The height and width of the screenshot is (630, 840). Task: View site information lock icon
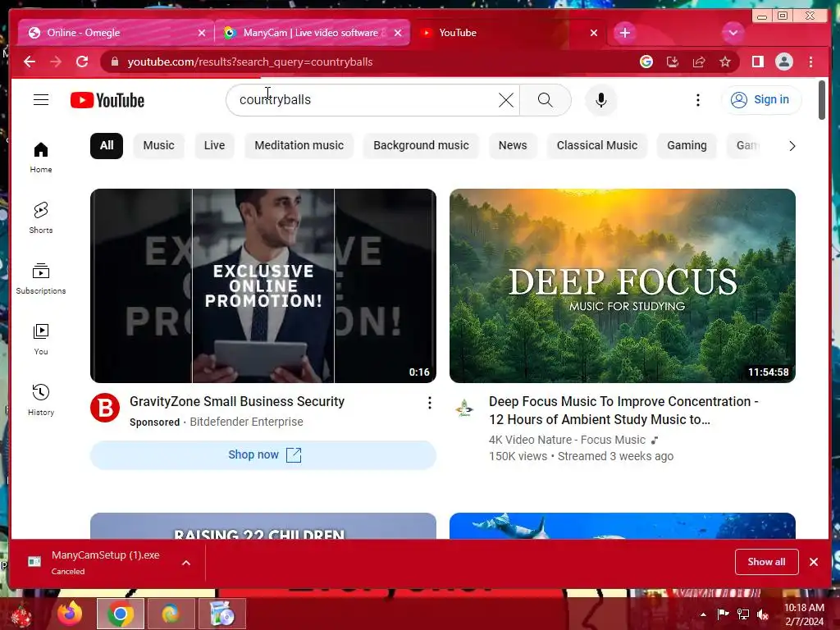click(x=114, y=62)
